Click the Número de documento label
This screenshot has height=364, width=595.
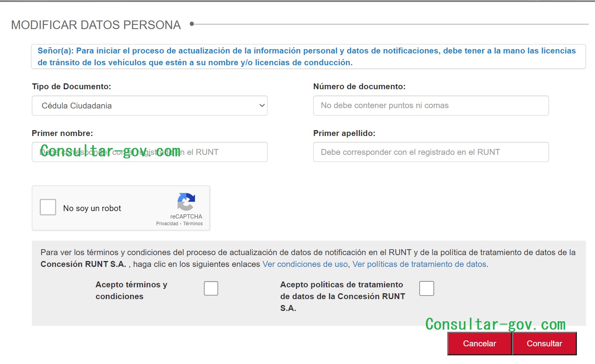pos(359,86)
